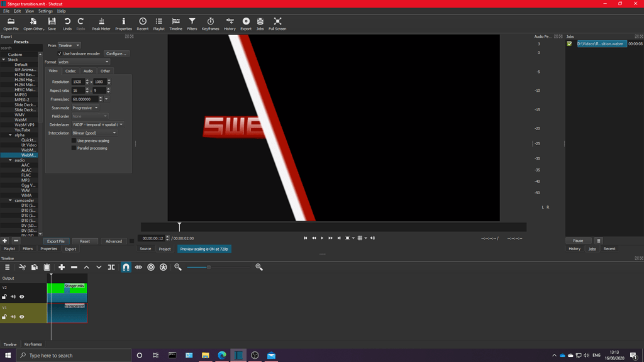
Task: Toggle the Timeline panel from toolbar
Action: pos(176,24)
